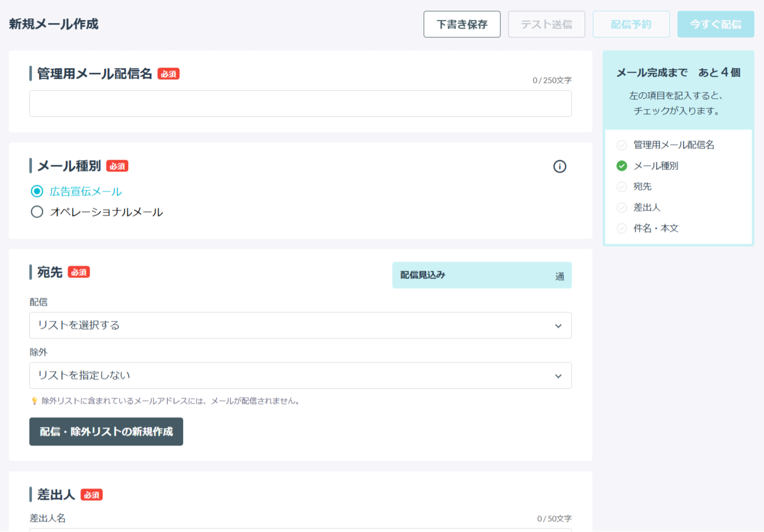Click the info icon in メール種別 section
Screen dimensions: 764x532
[559, 167]
